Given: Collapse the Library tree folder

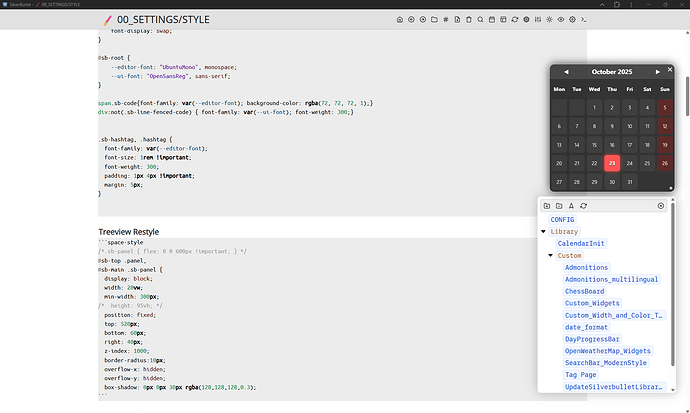Looking at the screenshot, I should click(543, 231).
